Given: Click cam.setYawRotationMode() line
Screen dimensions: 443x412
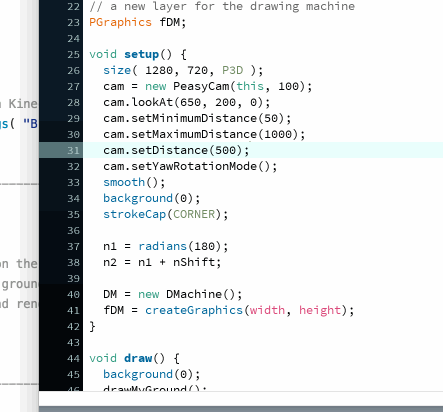Looking at the screenshot, I should 190,166.
